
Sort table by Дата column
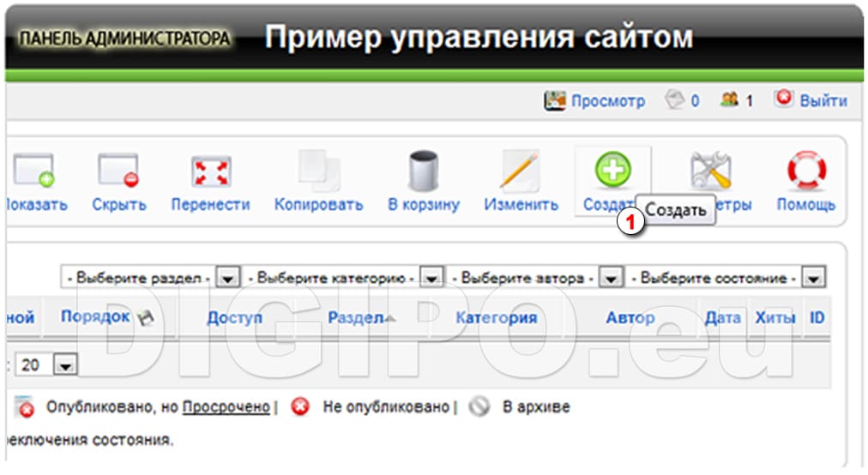pyautogui.click(x=723, y=318)
